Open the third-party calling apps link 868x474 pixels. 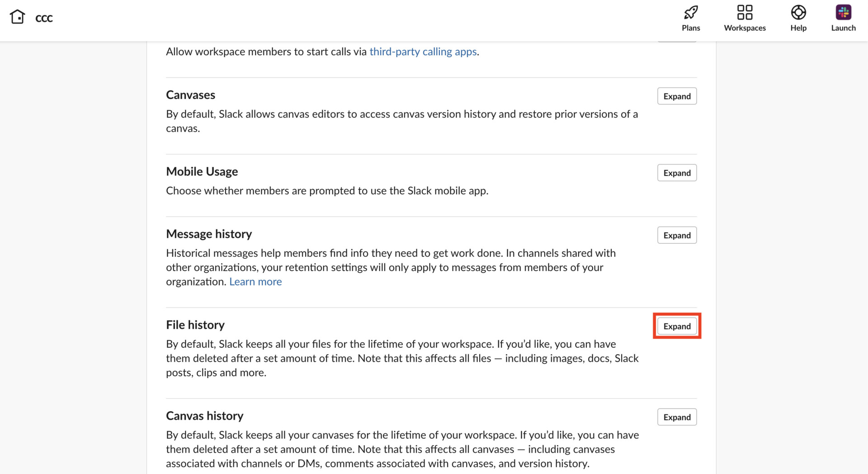pos(423,52)
